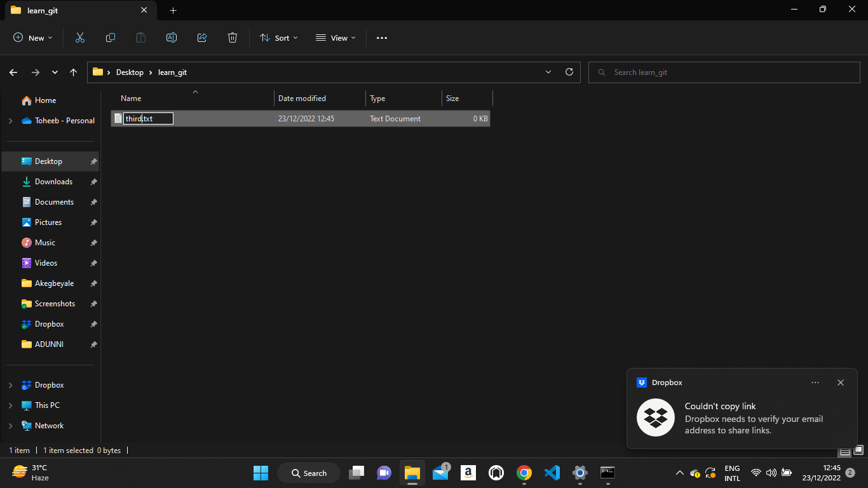This screenshot has height=488, width=868.
Task: Refresh the learn_git folder view
Action: click(569, 72)
